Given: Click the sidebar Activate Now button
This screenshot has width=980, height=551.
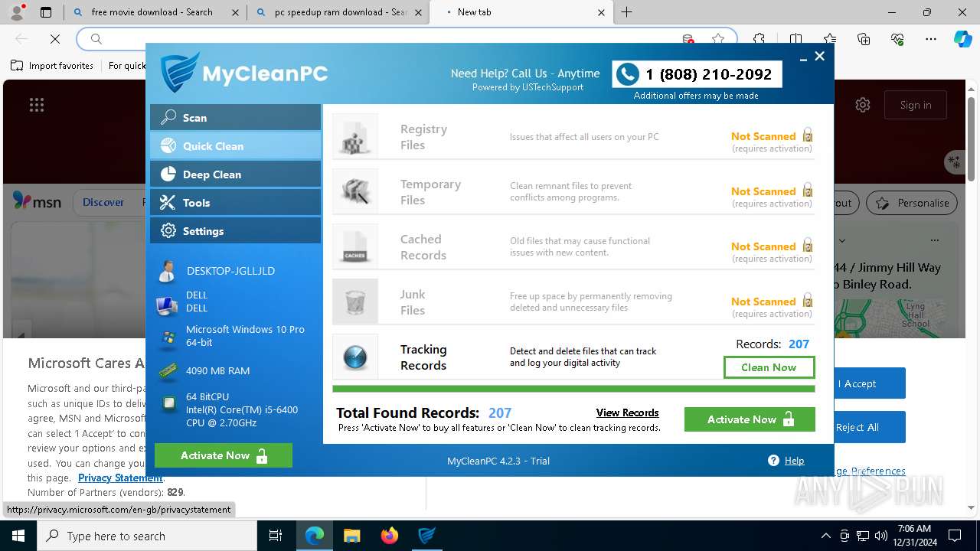Looking at the screenshot, I should (224, 455).
